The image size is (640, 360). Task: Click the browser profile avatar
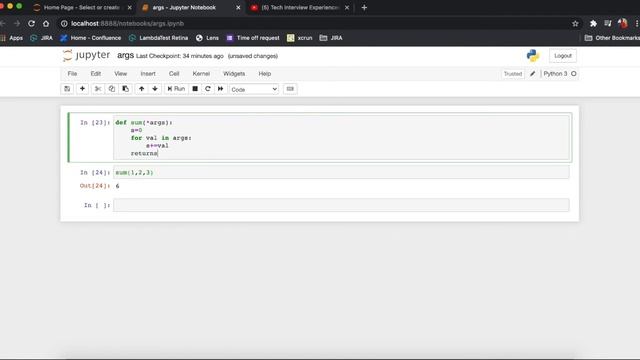coord(622,24)
